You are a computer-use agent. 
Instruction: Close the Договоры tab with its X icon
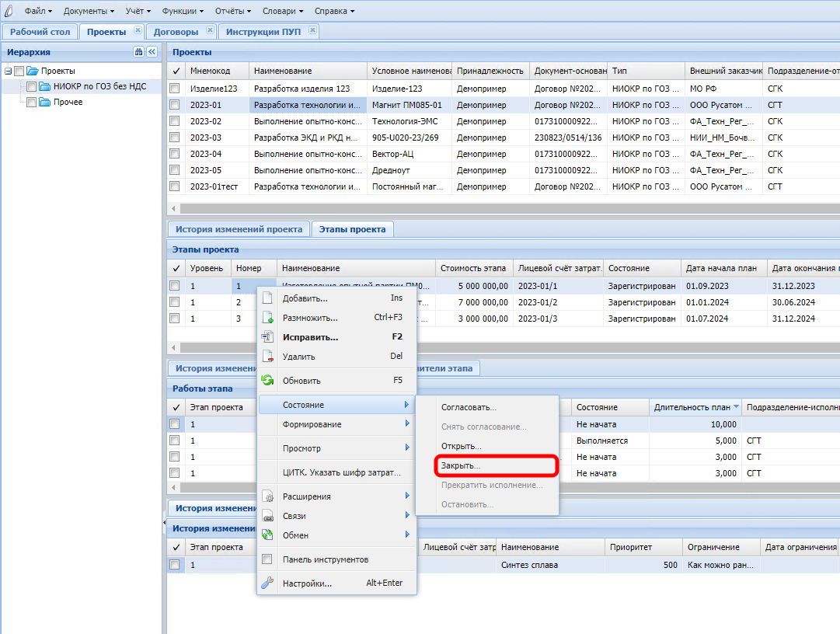[x=208, y=31]
